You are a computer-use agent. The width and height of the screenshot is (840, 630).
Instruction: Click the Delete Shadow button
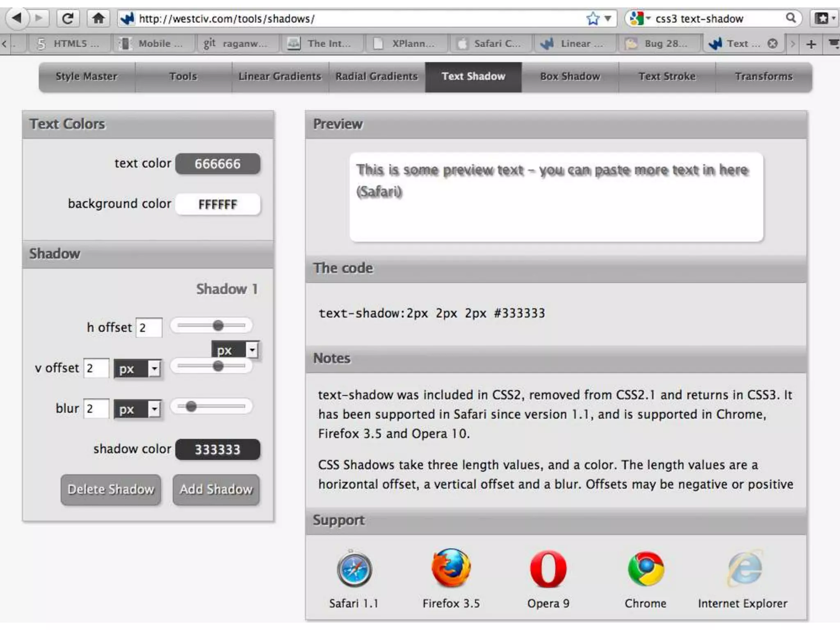[111, 489]
